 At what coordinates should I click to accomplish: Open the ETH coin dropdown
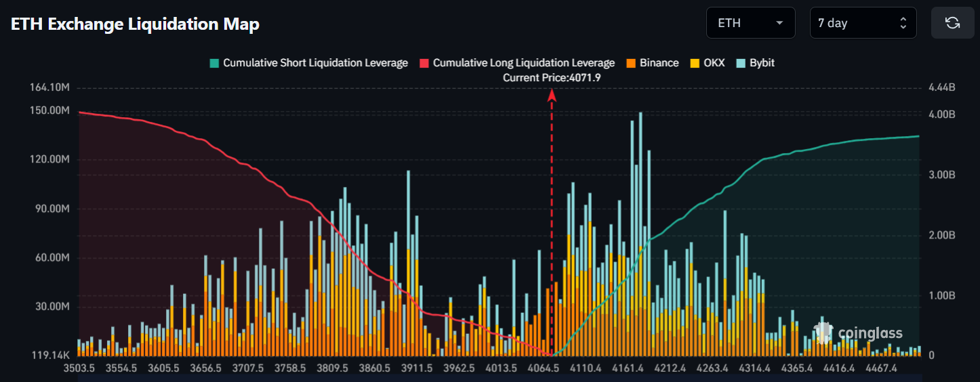750,23
